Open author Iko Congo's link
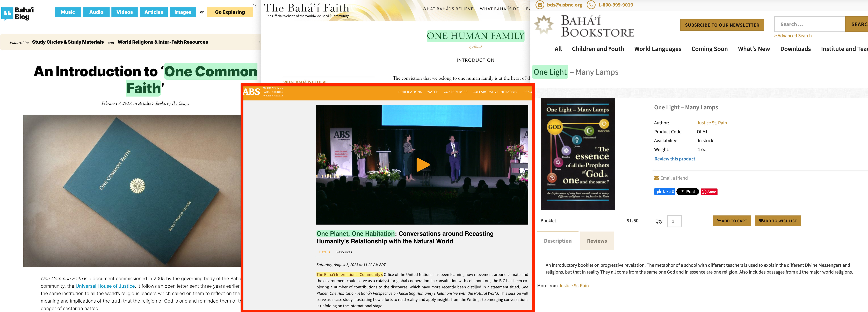Screen dimensions: 868x312 pyautogui.click(x=181, y=103)
